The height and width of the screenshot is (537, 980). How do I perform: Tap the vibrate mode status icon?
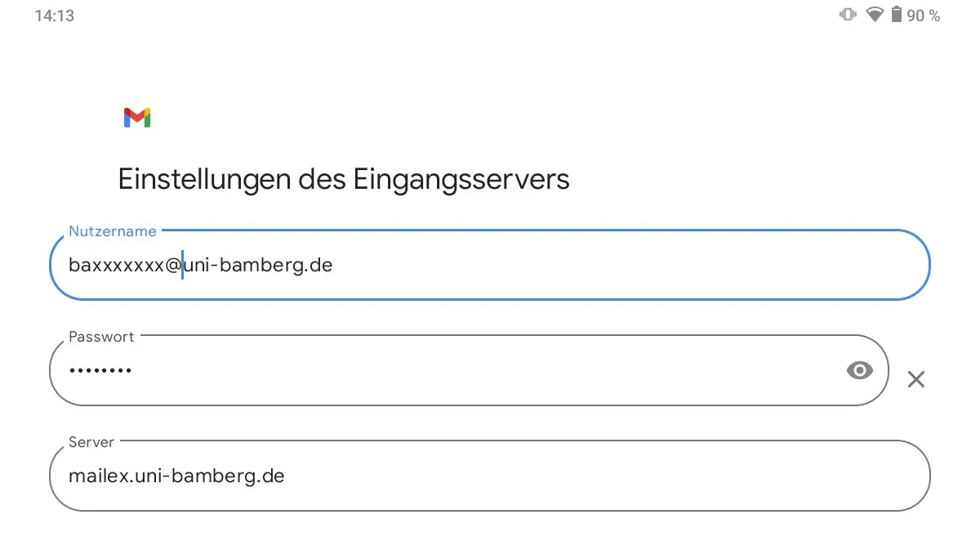click(x=848, y=15)
